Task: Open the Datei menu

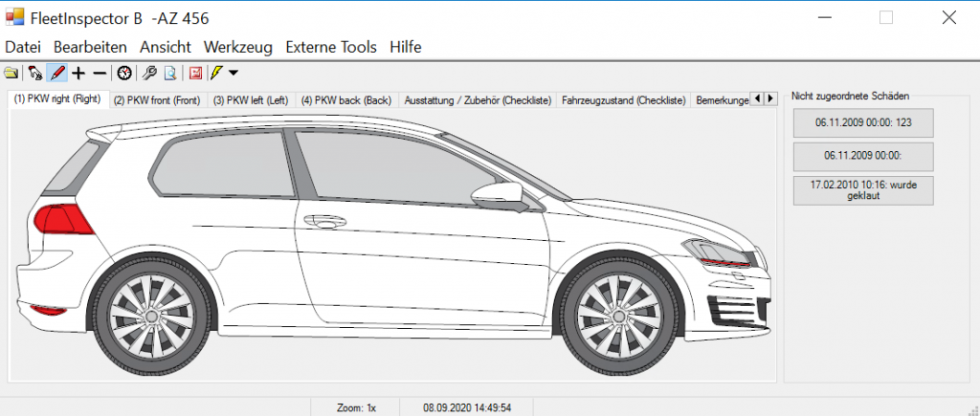Action: 23,47
